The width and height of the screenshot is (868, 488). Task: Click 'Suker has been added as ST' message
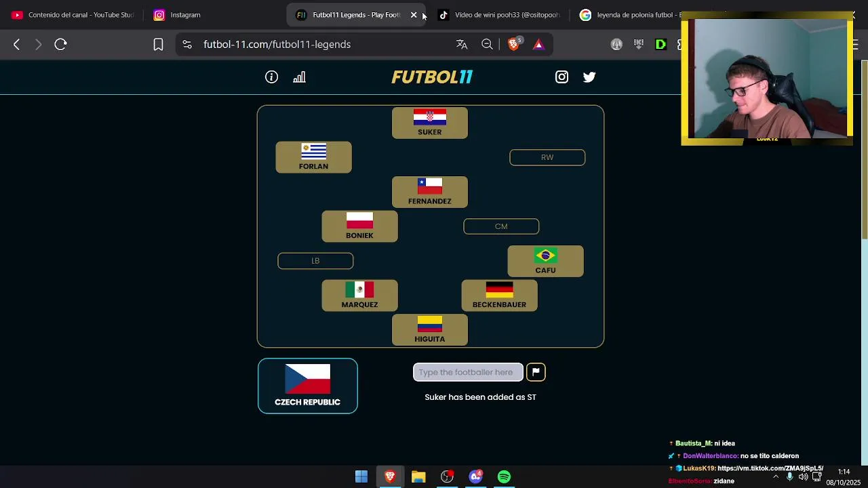pyautogui.click(x=480, y=397)
